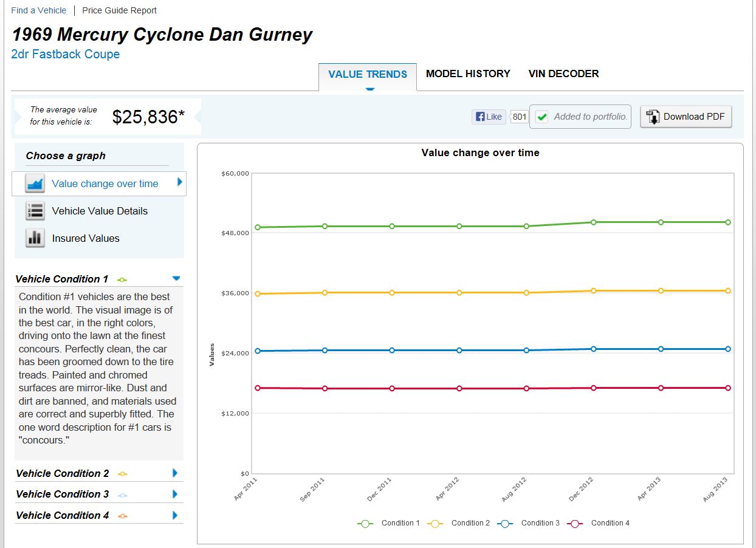Expand the Vehicle Condition 3 section
This screenshot has height=548, width=756.
click(x=175, y=494)
